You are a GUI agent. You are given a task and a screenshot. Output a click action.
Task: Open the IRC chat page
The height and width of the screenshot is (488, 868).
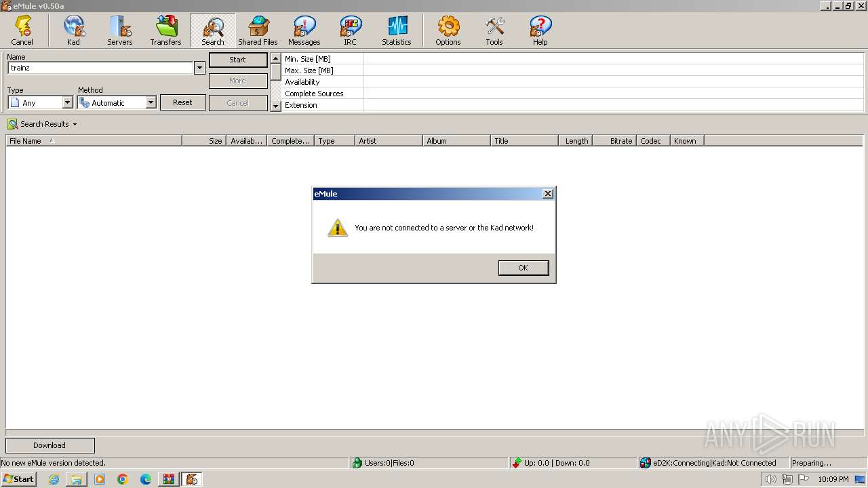point(350,30)
